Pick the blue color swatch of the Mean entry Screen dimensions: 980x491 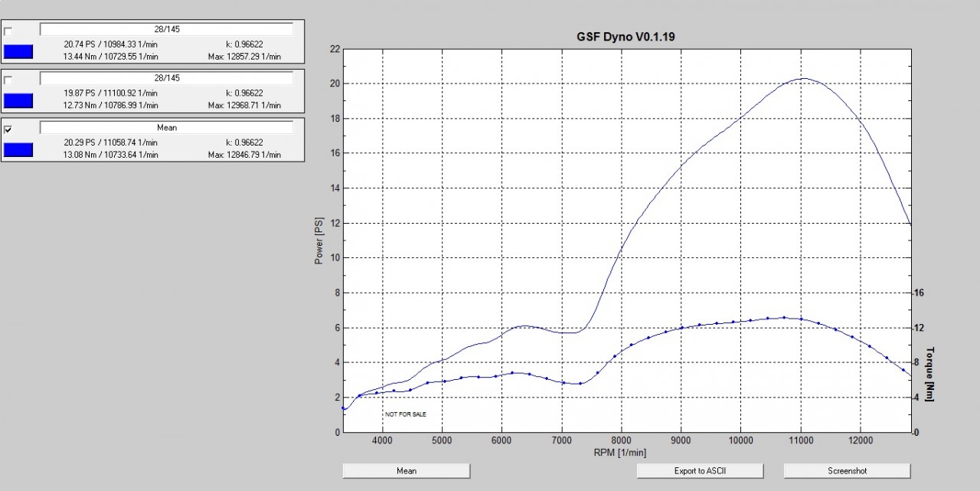pos(18,149)
